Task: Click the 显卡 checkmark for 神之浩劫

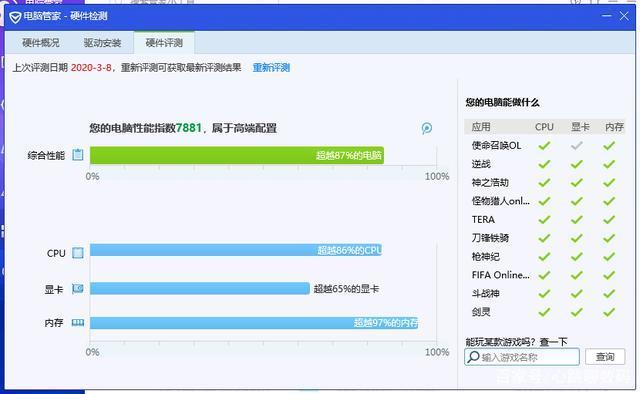Action: [576, 183]
